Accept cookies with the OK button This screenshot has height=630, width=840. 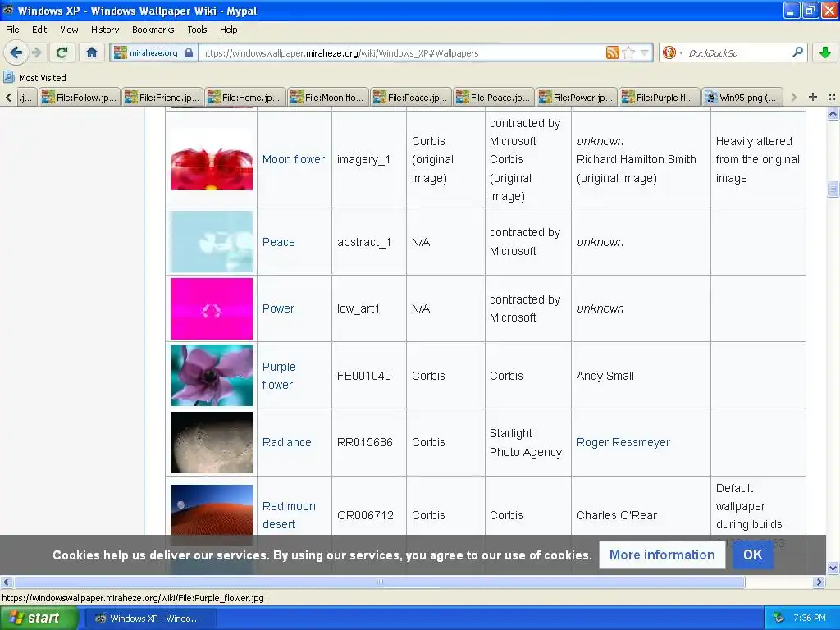point(753,555)
